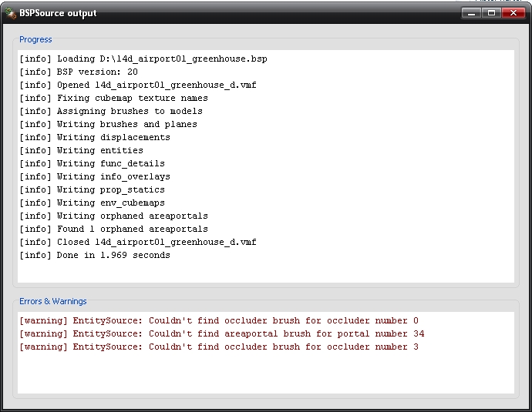Click the Opened l4d_airport01_greenhouse_d.vmf line
Image resolution: width=532 pixels, height=412 pixels.
[138, 85]
